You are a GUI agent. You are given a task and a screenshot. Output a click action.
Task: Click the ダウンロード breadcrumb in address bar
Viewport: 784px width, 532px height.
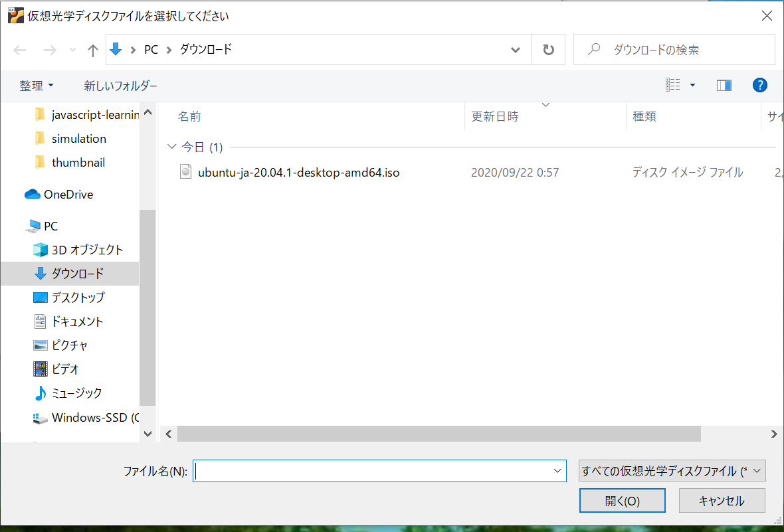pyautogui.click(x=206, y=50)
